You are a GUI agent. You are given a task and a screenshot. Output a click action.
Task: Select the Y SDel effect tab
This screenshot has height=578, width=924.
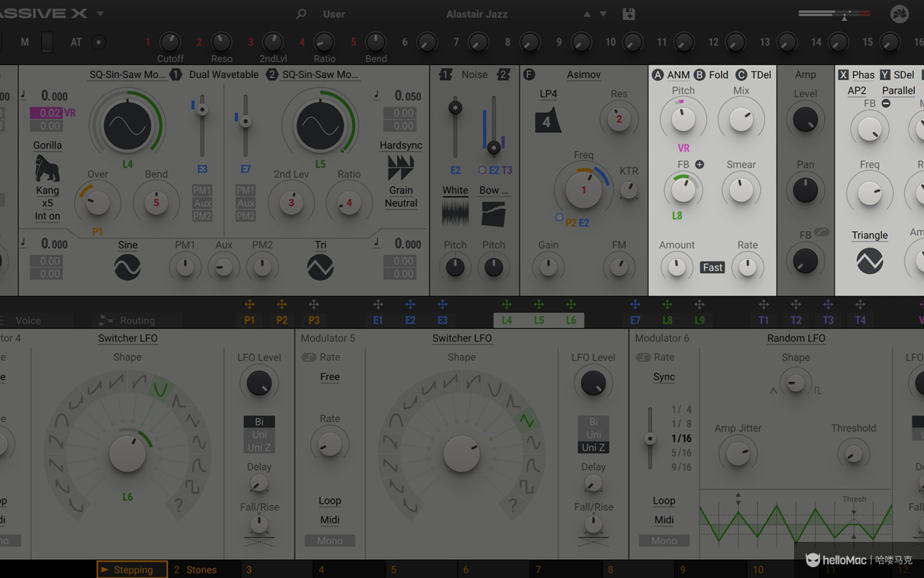pyautogui.click(x=897, y=74)
